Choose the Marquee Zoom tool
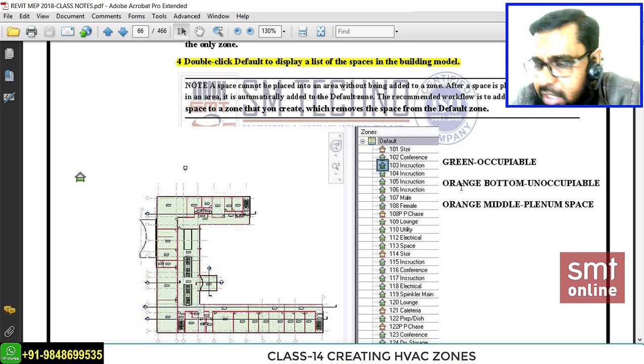The width and height of the screenshot is (644, 364). pyautogui.click(x=218, y=32)
